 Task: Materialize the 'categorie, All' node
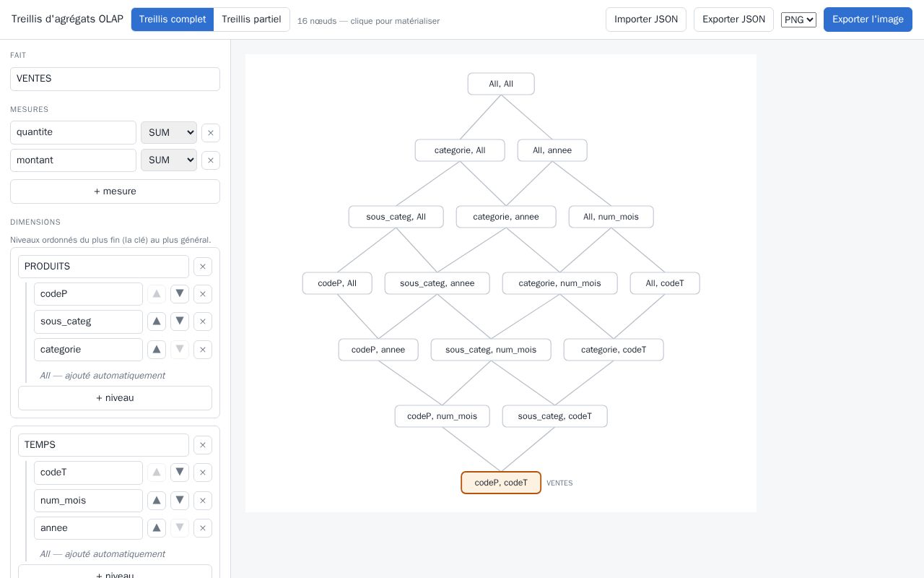[460, 150]
